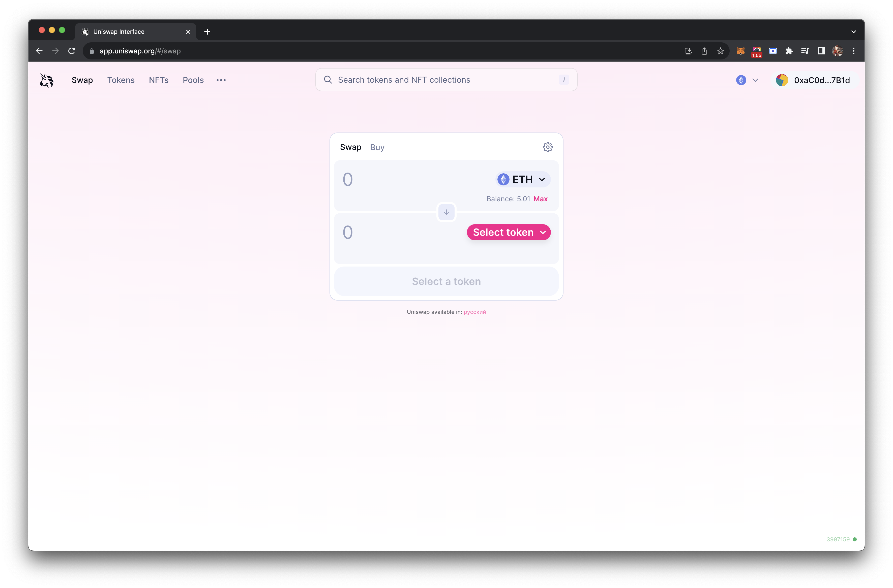Enable русский language via the link
Viewport: 893px width, 588px height.
pos(474,312)
